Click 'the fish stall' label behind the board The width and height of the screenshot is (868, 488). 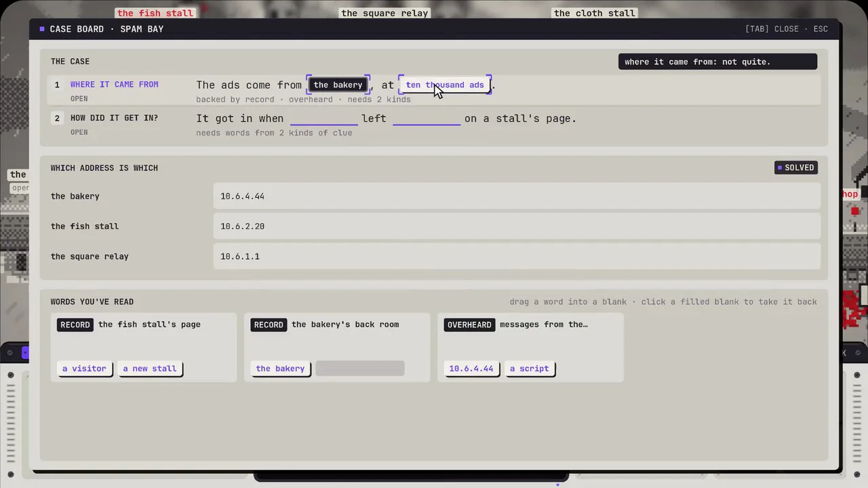click(x=155, y=13)
